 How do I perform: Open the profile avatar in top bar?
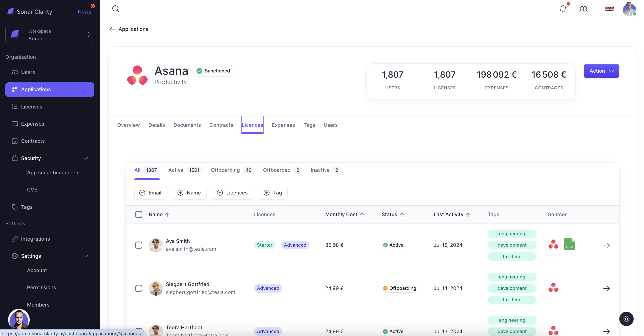tap(629, 9)
